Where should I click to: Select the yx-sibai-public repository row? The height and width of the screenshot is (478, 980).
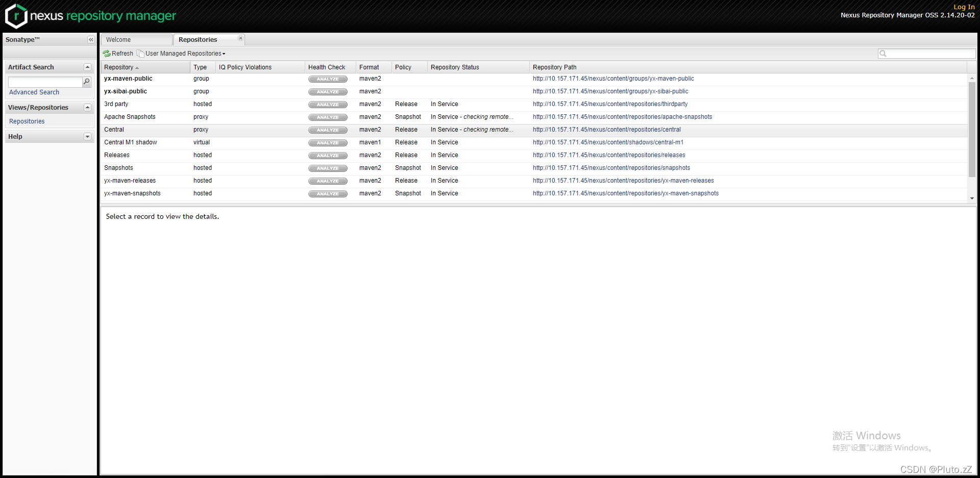(x=534, y=92)
